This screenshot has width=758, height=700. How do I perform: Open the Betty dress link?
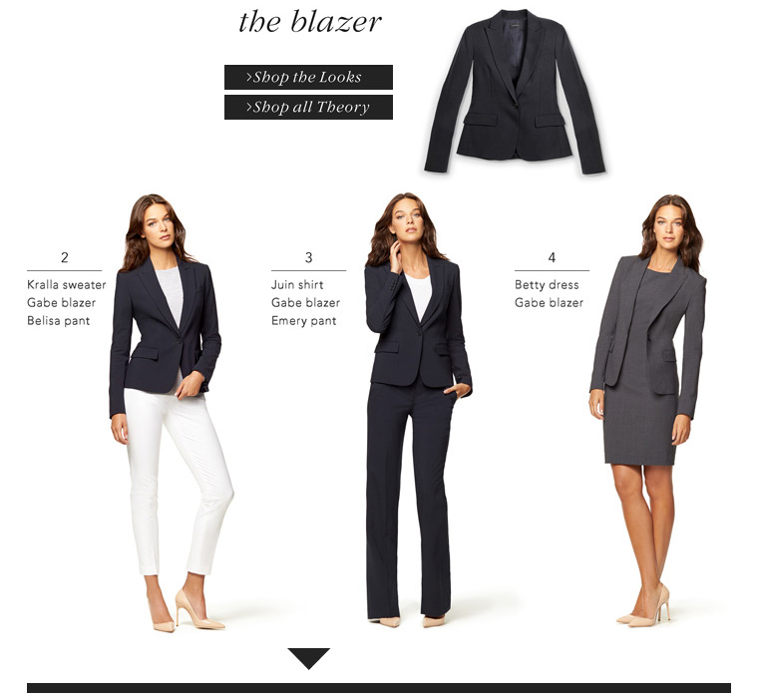click(x=547, y=285)
